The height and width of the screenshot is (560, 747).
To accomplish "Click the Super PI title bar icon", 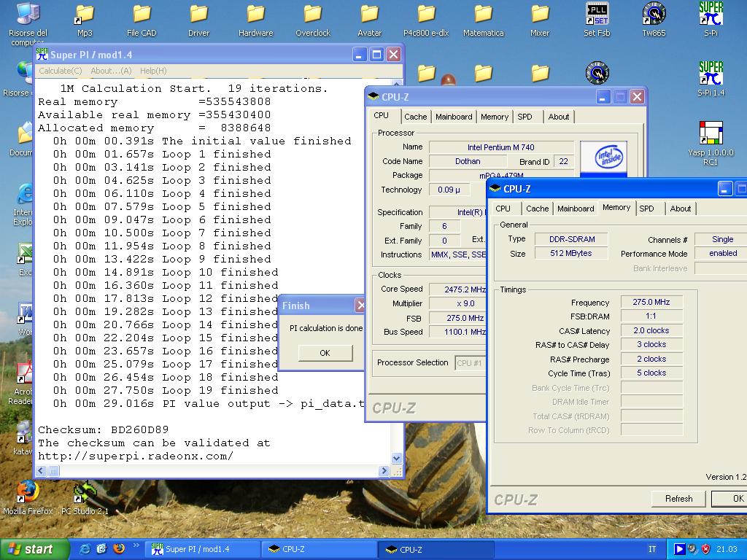I will tap(42, 54).
